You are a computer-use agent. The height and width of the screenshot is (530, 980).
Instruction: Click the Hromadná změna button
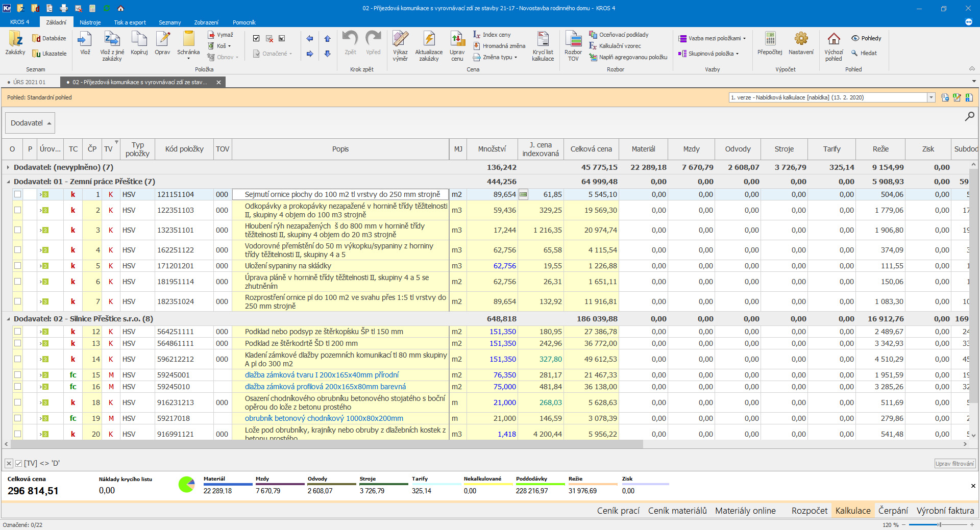[x=499, y=46]
